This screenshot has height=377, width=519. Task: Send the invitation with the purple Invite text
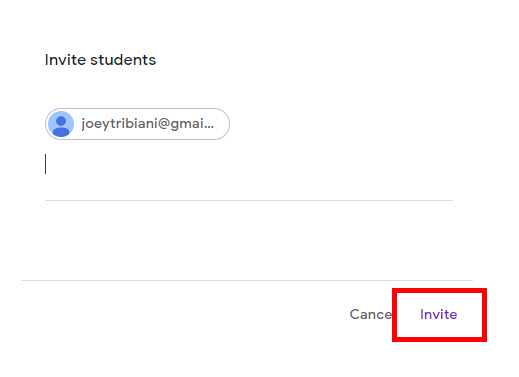[438, 314]
